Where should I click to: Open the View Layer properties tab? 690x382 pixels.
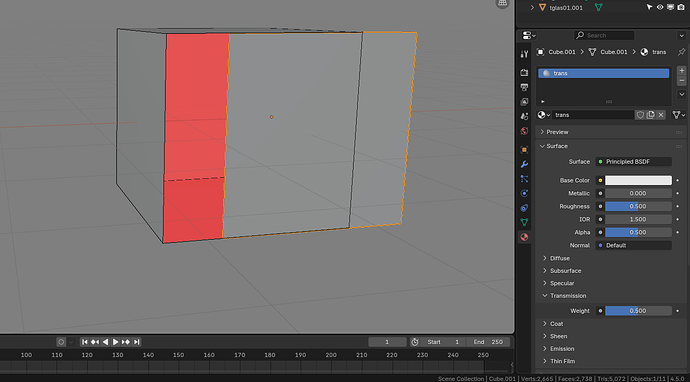524,102
